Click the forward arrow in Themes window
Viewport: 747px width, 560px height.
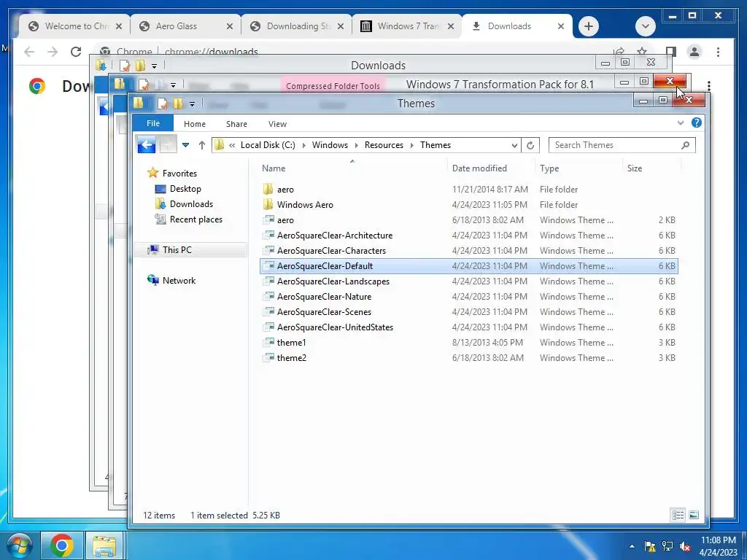coord(168,145)
